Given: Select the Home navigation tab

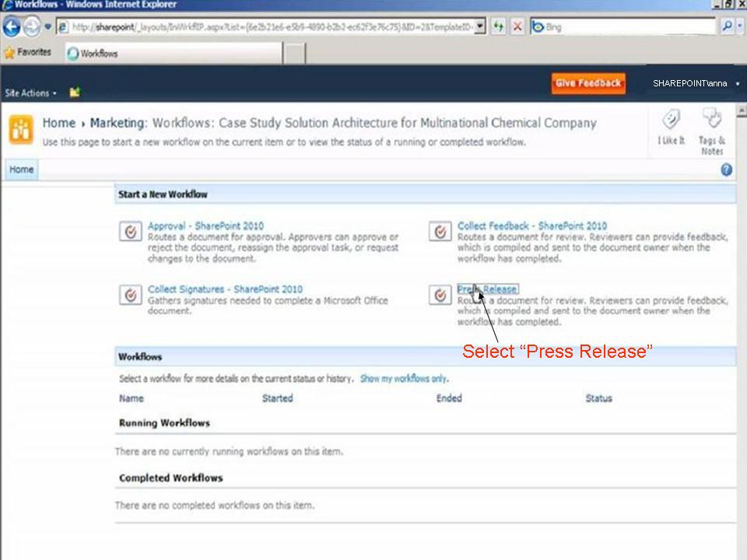Looking at the screenshot, I should click(x=22, y=170).
